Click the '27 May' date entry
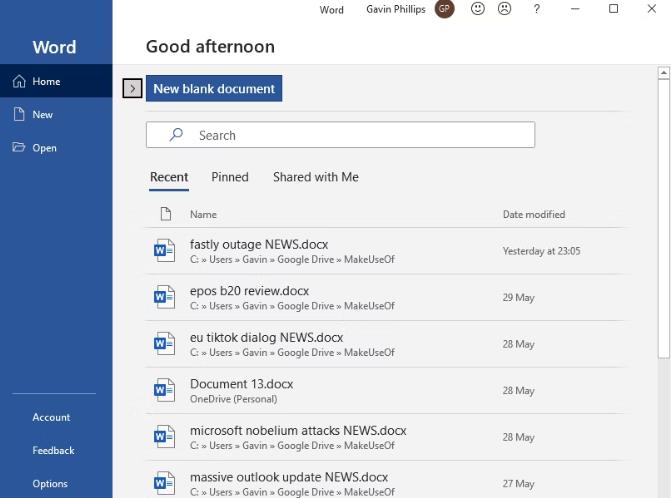This screenshot has height=498, width=671. [x=519, y=484]
